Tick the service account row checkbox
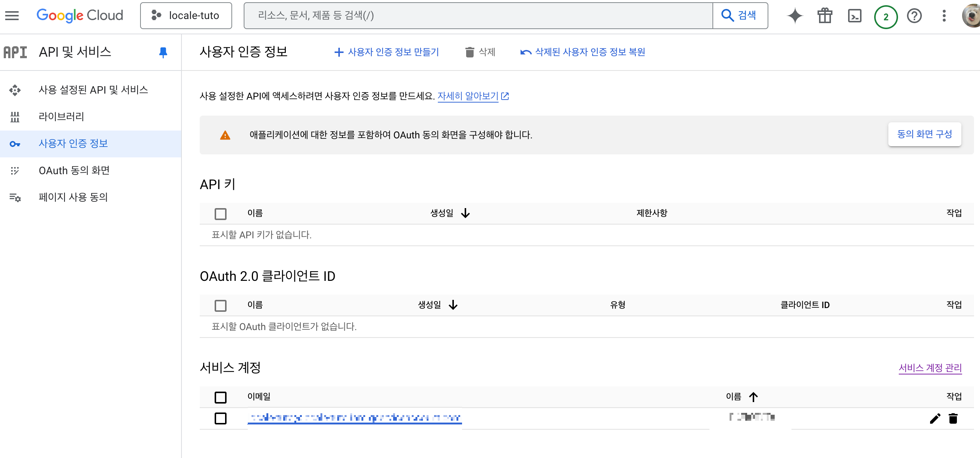 (220, 418)
